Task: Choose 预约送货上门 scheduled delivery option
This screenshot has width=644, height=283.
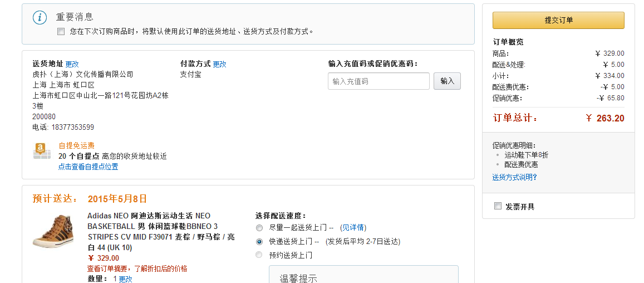Action: click(x=259, y=255)
